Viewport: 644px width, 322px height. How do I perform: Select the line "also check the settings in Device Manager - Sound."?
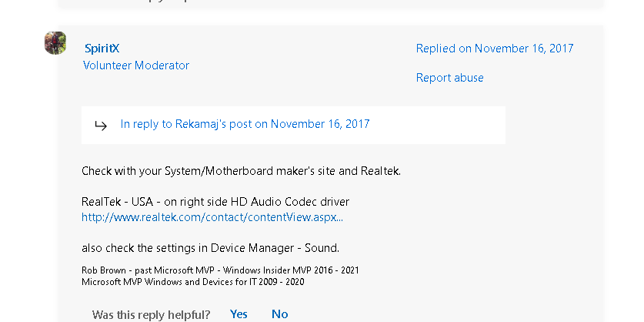[x=210, y=248]
